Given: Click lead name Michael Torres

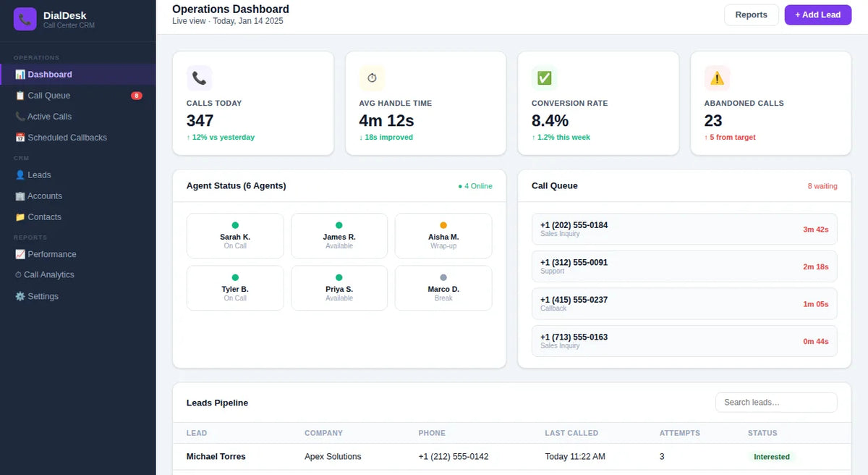Looking at the screenshot, I should [x=216, y=457].
